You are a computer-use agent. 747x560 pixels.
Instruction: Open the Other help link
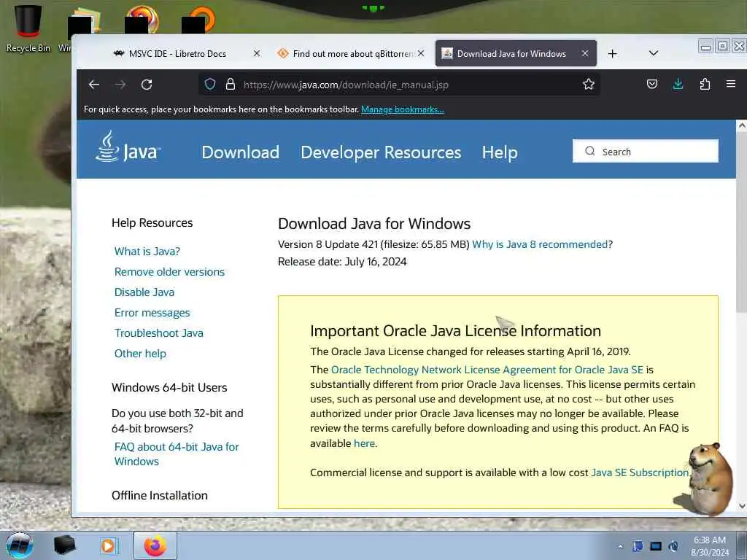140,354
